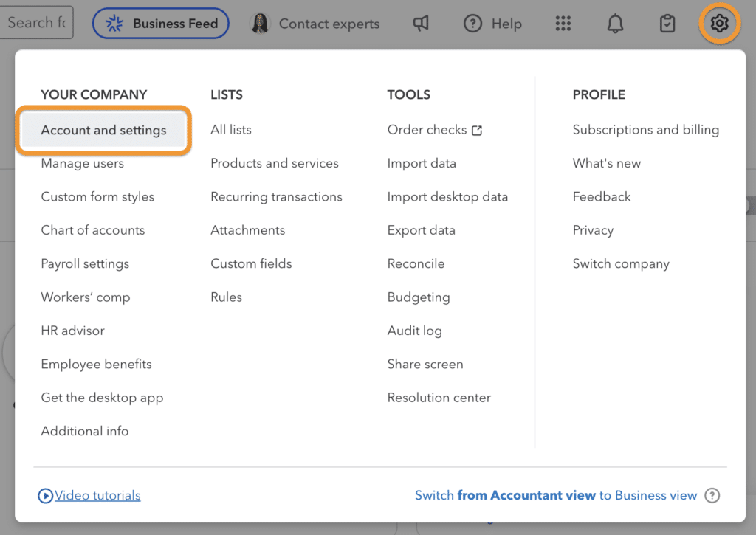
Task: Select Employee benefits
Action: (x=97, y=364)
